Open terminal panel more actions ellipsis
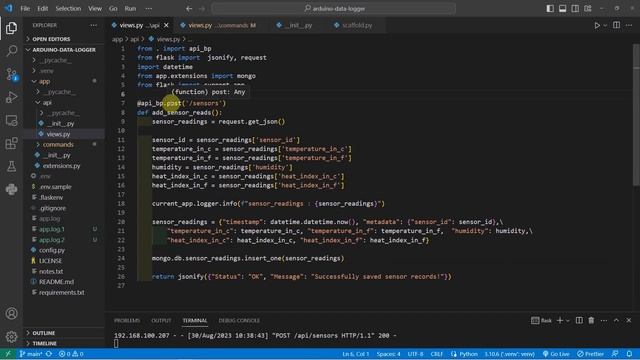 [604, 320]
